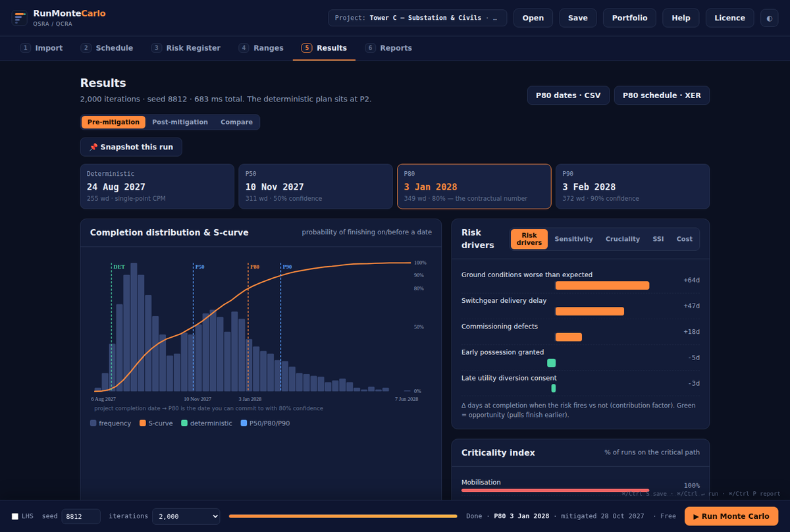
Task: Click the Run Monte Carlo button
Action: pyautogui.click(x=731, y=516)
